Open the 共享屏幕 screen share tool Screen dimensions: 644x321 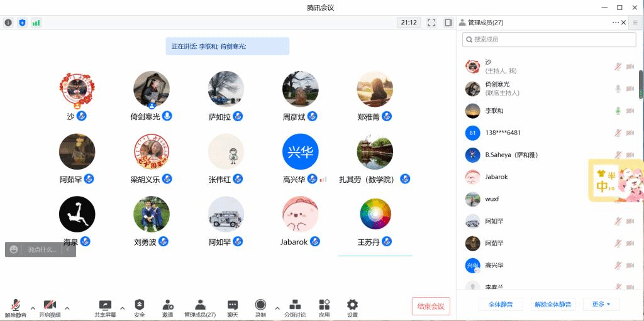105,307
